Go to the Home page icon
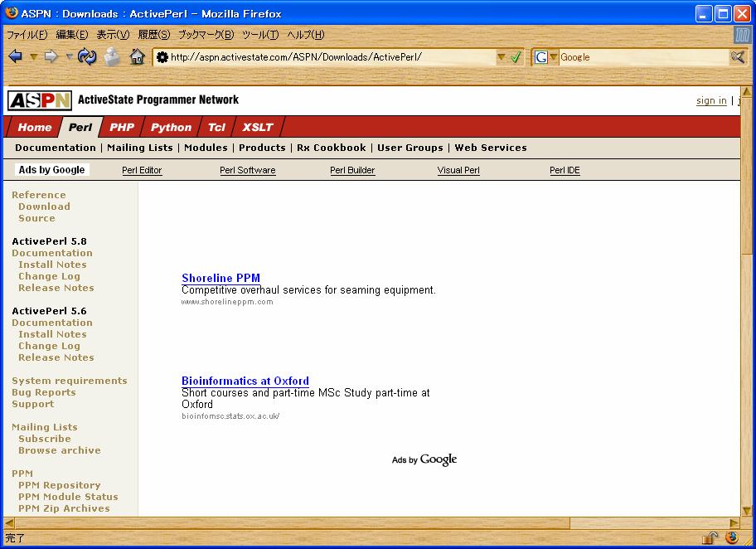 click(x=138, y=57)
